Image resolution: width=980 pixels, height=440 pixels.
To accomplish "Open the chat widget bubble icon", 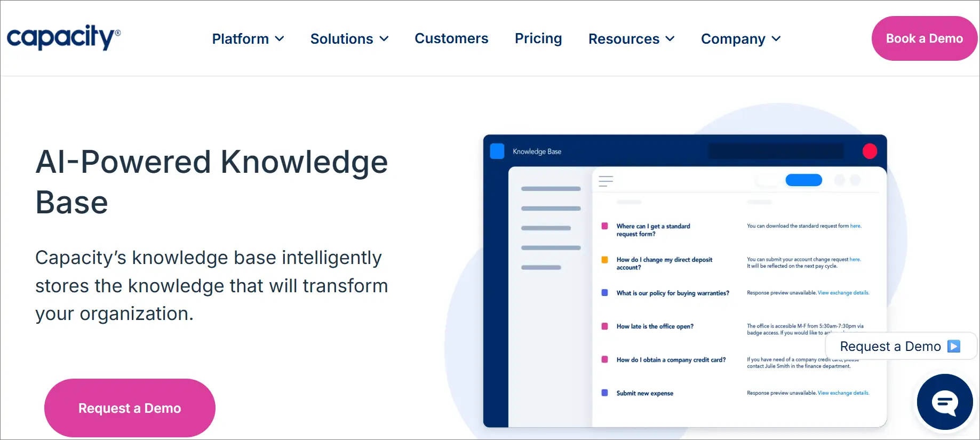I will point(945,402).
